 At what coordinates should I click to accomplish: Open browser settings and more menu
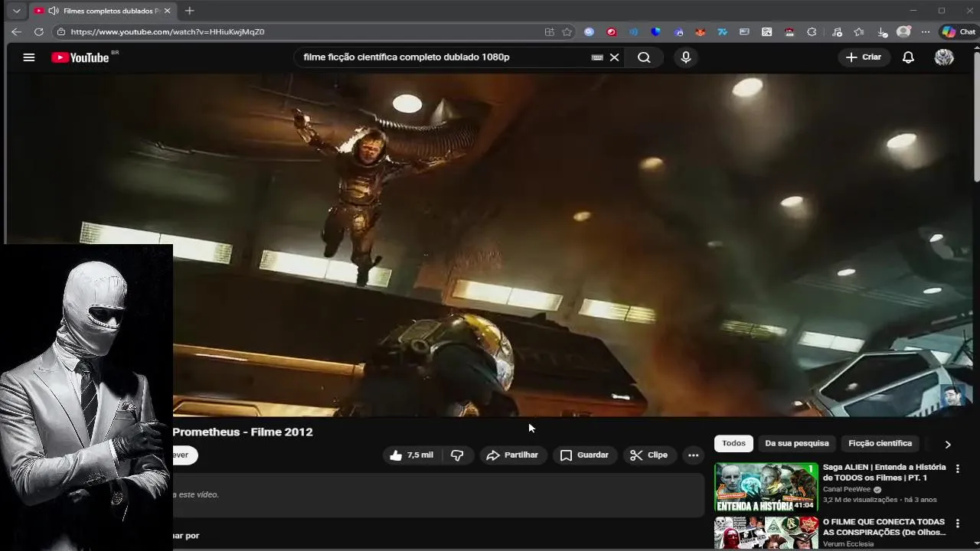[x=926, y=31]
